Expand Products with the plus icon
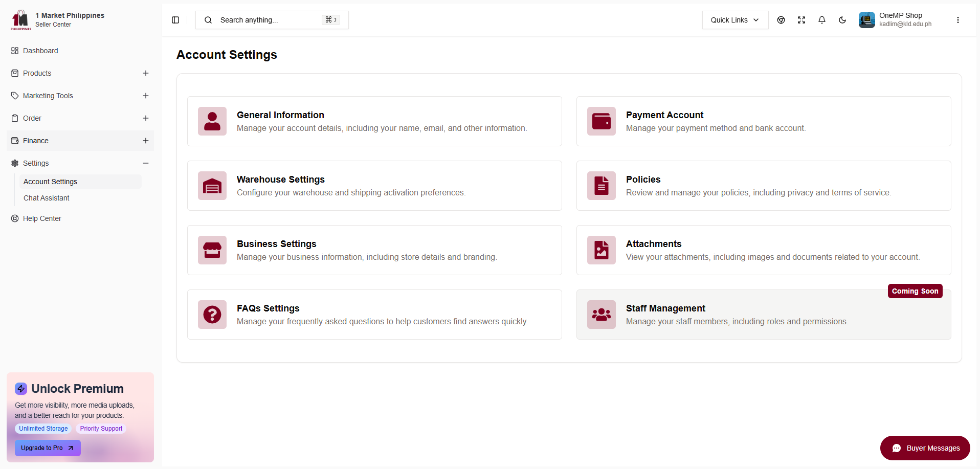Screen dimensions: 980x469 (x=146, y=73)
